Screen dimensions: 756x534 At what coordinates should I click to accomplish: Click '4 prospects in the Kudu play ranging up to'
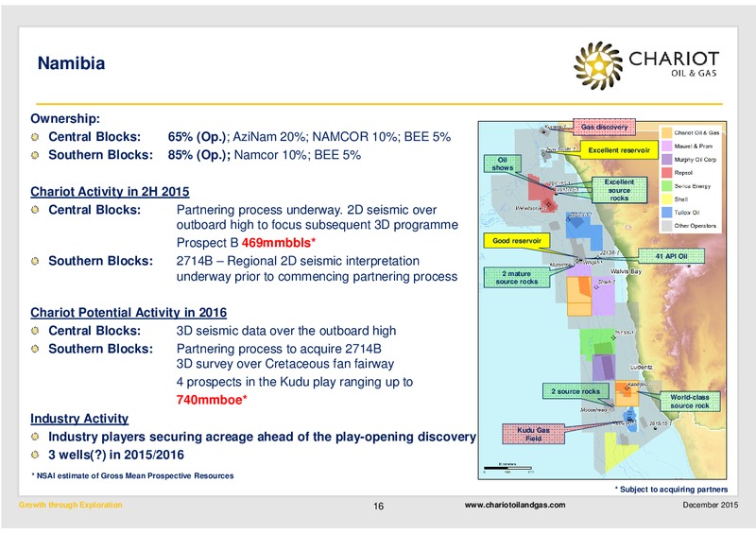(x=295, y=382)
